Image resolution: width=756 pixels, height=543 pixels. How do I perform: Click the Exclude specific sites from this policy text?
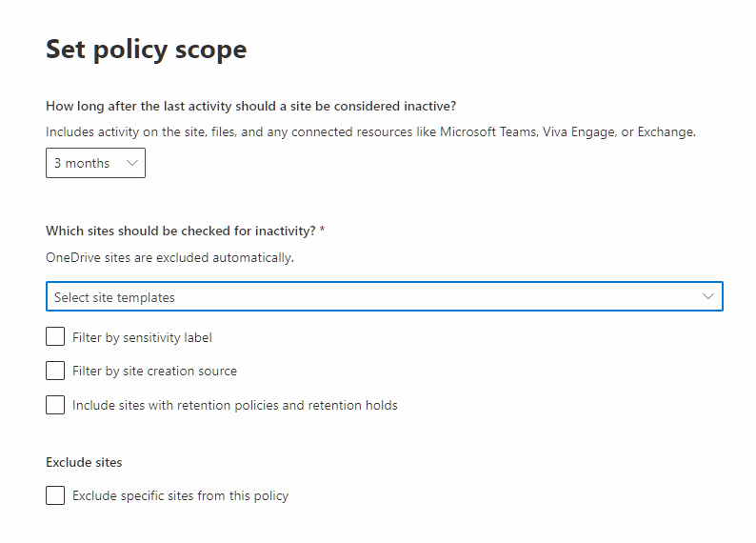[x=180, y=495]
